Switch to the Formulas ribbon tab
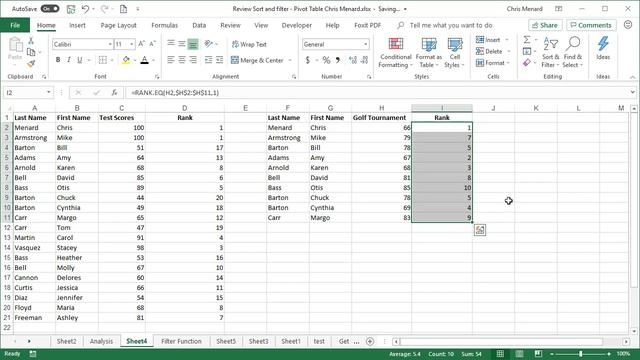 164,25
